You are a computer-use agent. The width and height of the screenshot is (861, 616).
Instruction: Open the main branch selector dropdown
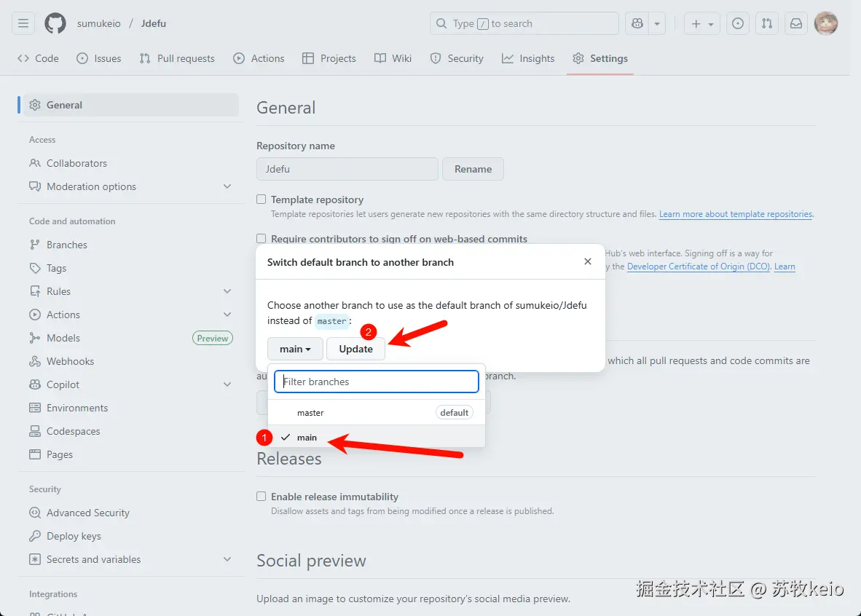coord(295,350)
